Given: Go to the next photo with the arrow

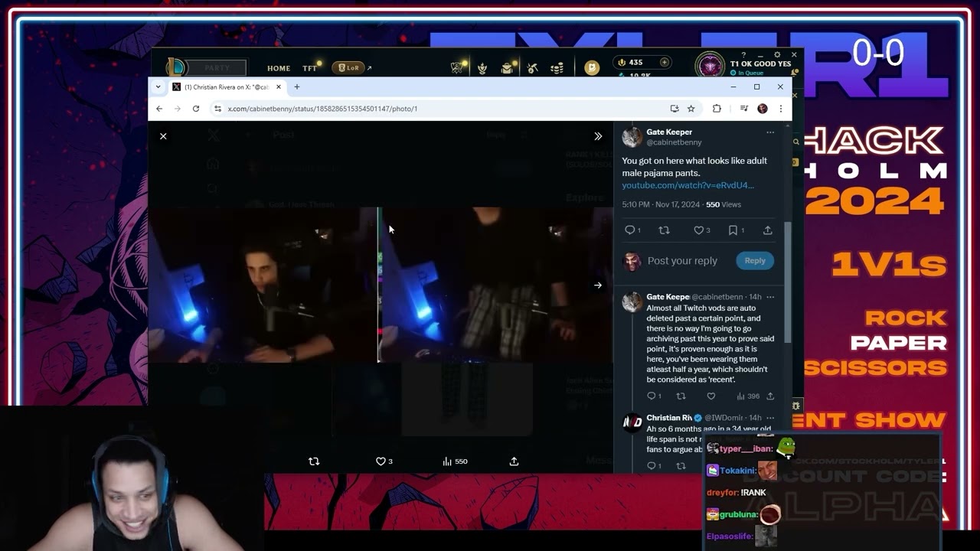Looking at the screenshot, I should tap(598, 285).
